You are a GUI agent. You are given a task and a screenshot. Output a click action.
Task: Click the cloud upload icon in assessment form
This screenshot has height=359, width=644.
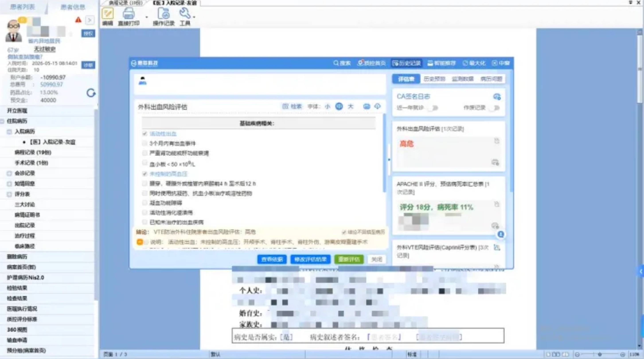(377, 106)
